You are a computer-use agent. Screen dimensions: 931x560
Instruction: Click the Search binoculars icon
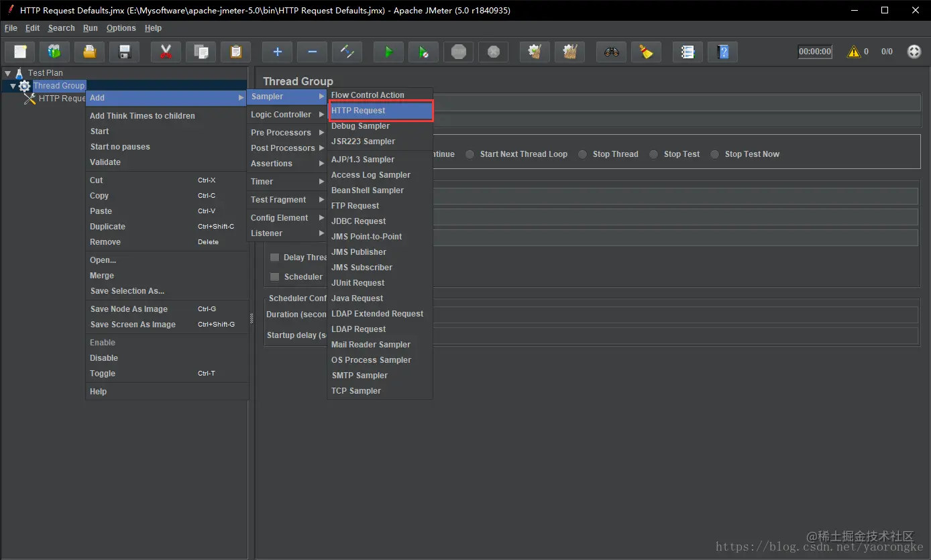pos(611,52)
